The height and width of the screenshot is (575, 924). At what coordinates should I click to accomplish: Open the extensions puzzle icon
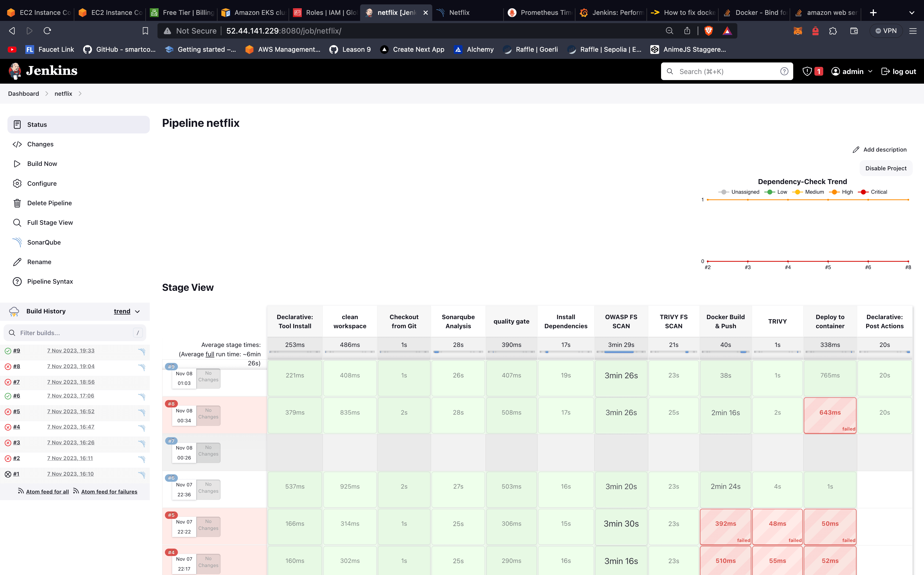833,31
